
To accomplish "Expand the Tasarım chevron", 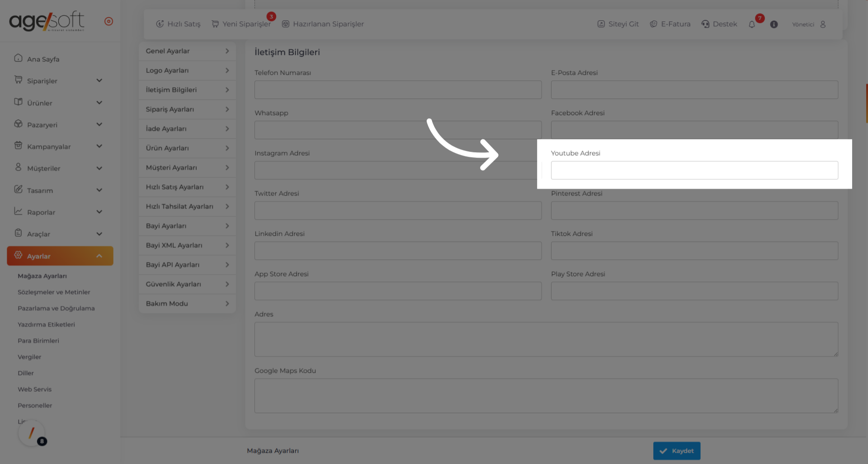I will 99,190.
